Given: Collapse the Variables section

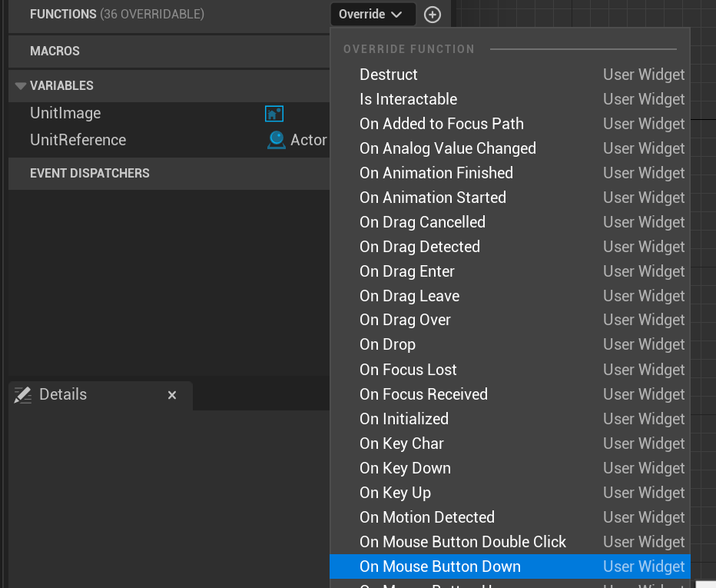Looking at the screenshot, I should tap(20, 86).
